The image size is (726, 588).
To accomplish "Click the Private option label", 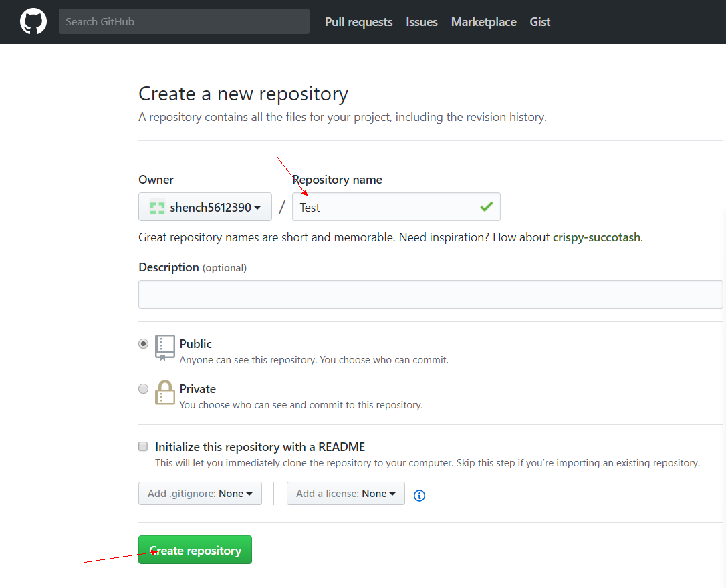I will (x=198, y=389).
